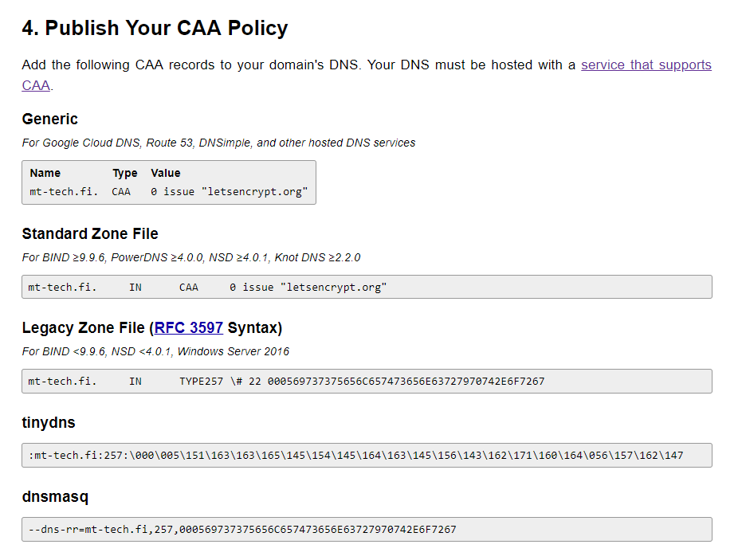Follow the RFC 3597 link
This screenshot has width=738, height=560.
(189, 328)
